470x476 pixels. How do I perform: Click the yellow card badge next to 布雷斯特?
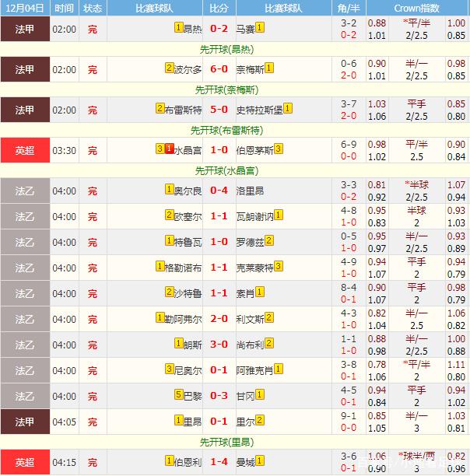click(x=160, y=108)
